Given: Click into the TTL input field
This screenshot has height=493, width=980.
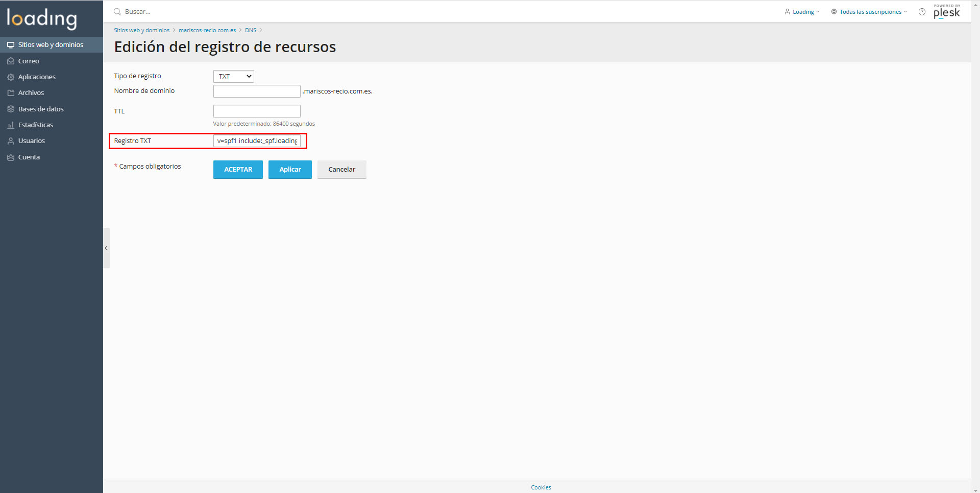Looking at the screenshot, I should click(257, 111).
